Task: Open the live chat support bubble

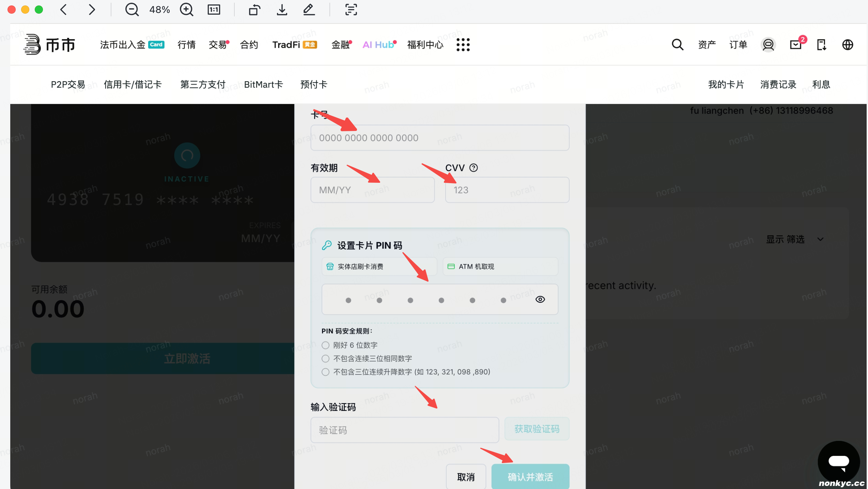Action: [x=839, y=462]
